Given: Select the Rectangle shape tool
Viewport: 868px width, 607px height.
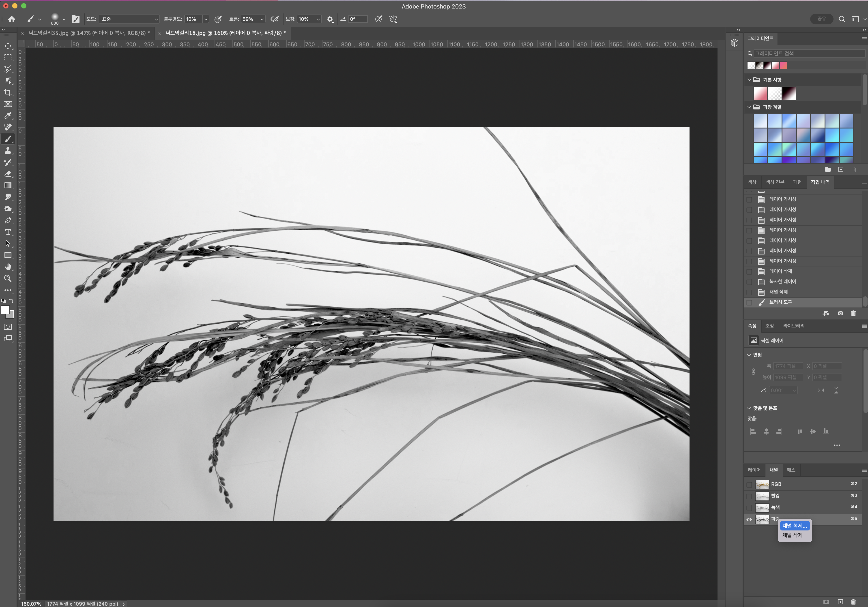Looking at the screenshot, I should (8, 256).
